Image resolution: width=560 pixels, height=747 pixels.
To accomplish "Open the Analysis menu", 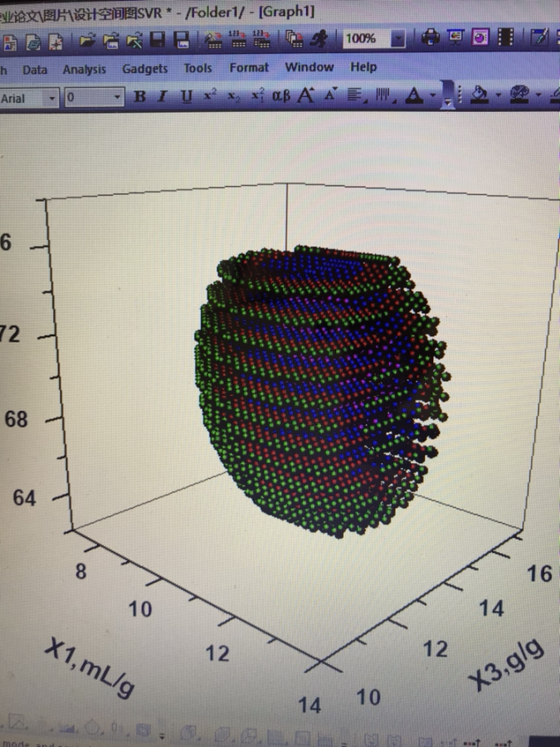I will pyautogui.click(x=84, y=70).
